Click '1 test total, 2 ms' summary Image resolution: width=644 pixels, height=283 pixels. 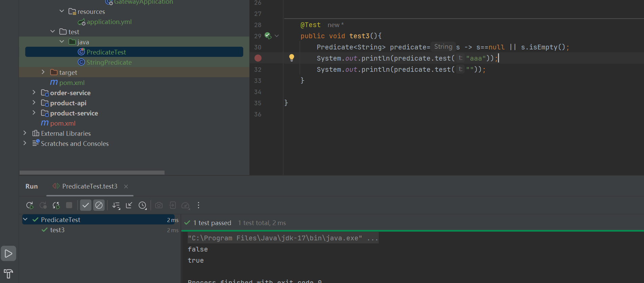tap(262, 223)
